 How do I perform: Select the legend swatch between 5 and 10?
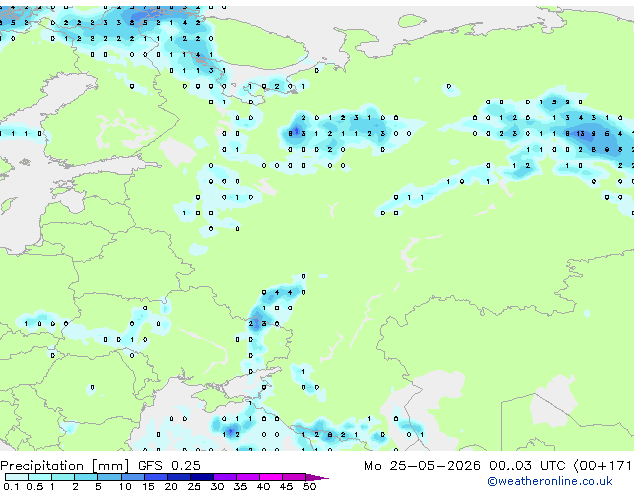(109, 477)
